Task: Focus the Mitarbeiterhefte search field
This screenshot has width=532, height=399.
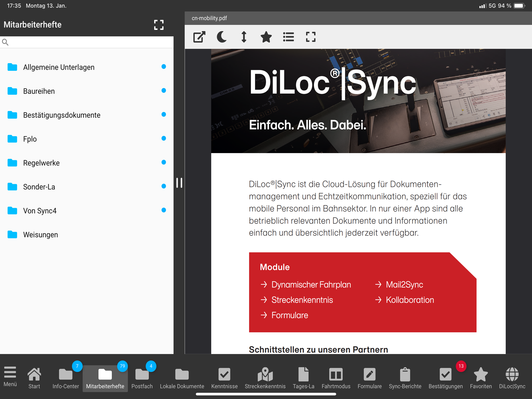Action: pos(87,42)
